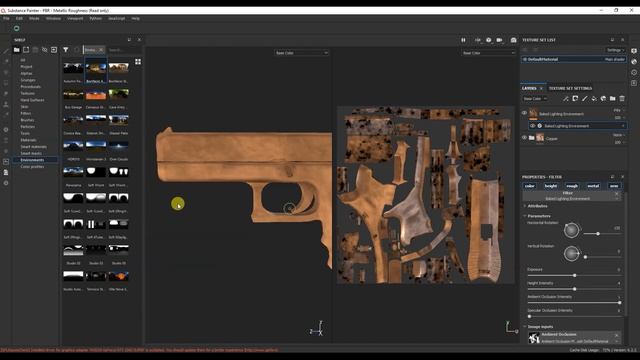Click the top icon in right side dock

[634, 51]
